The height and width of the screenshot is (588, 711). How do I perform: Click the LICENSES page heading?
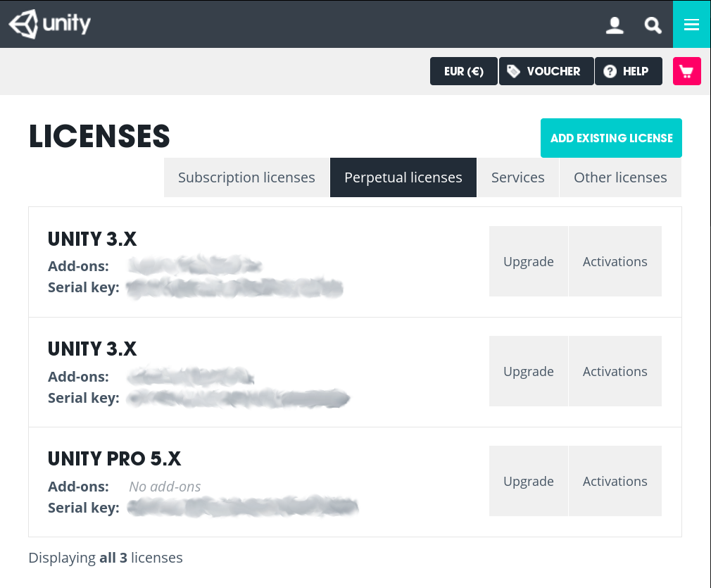99,136
